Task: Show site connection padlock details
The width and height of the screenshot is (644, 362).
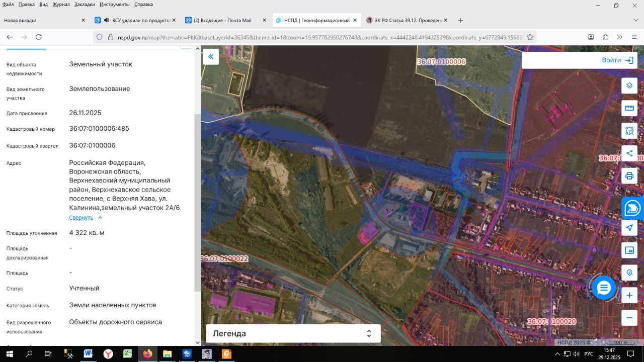Action: point(111,37)
